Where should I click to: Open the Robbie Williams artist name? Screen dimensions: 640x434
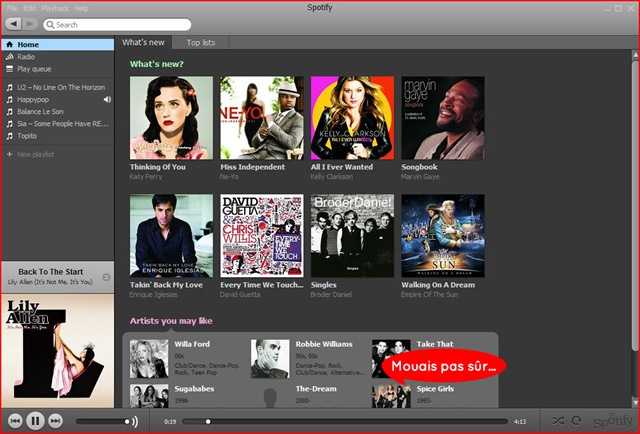coord(324,344)
